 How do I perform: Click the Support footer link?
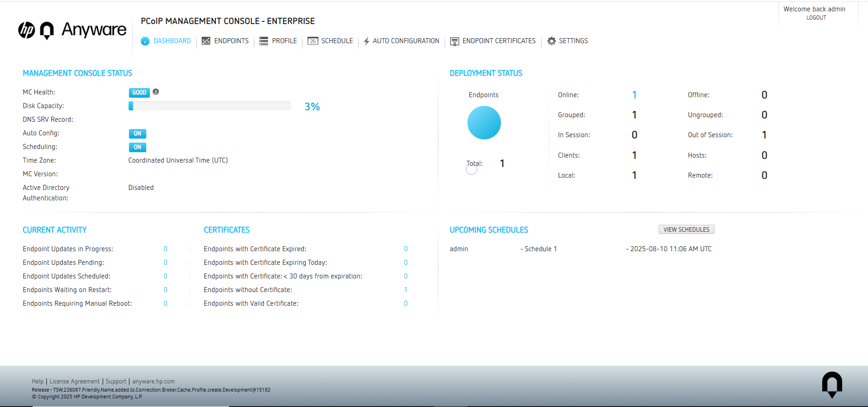click(x=116, y=382)
